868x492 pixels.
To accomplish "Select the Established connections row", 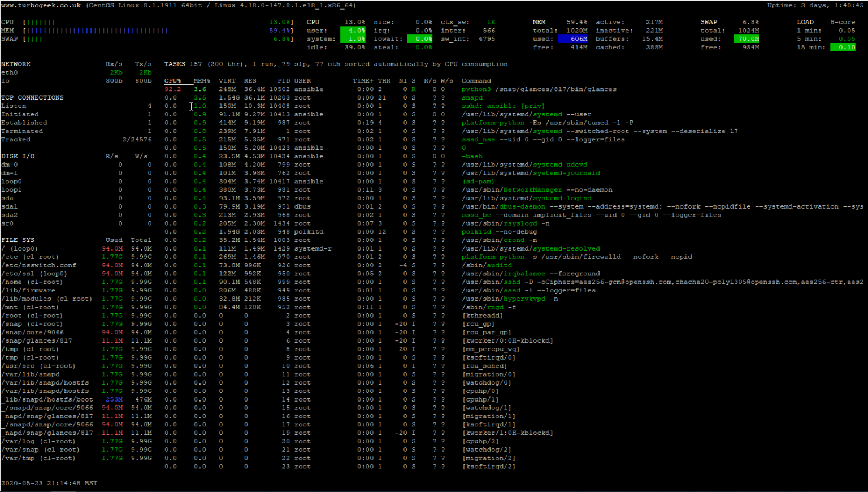I will [x=76, y=123].
